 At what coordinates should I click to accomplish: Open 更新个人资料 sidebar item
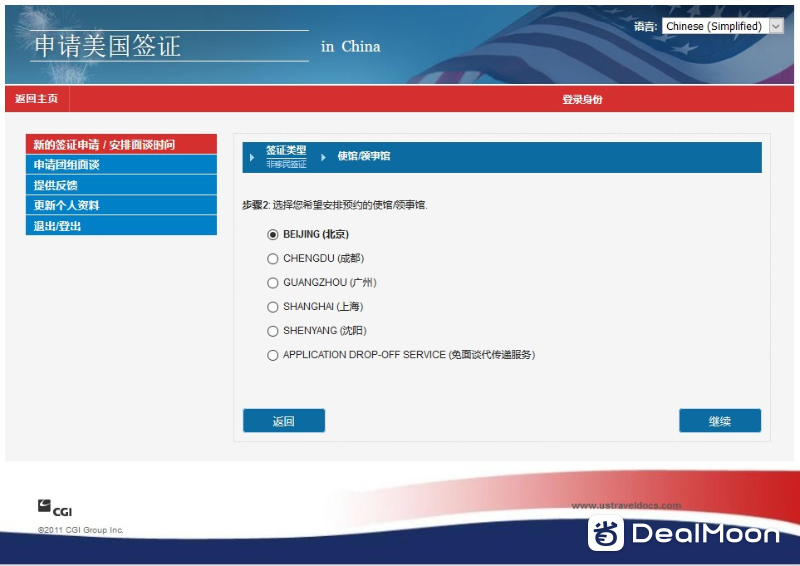(121, 205)
